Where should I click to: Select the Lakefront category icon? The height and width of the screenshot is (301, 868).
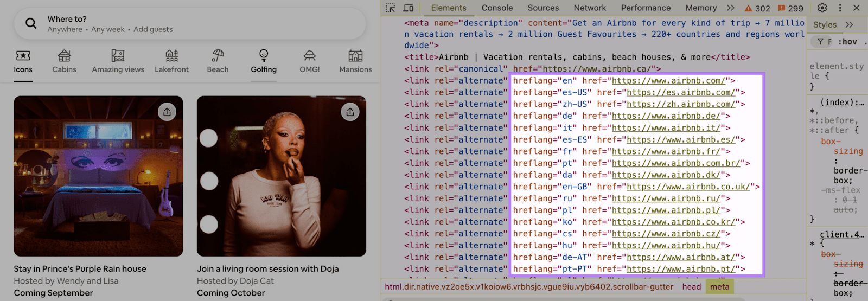[x=171, y=55]
